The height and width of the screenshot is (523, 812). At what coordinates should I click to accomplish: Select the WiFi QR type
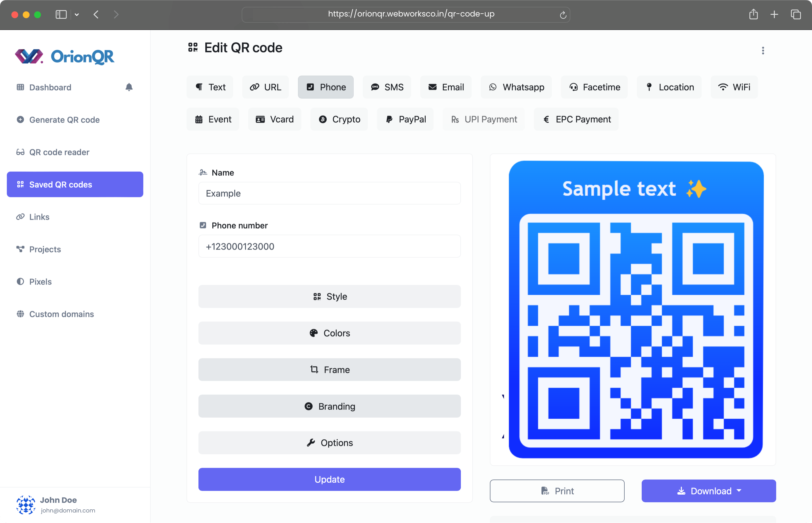tap(734, 87)
